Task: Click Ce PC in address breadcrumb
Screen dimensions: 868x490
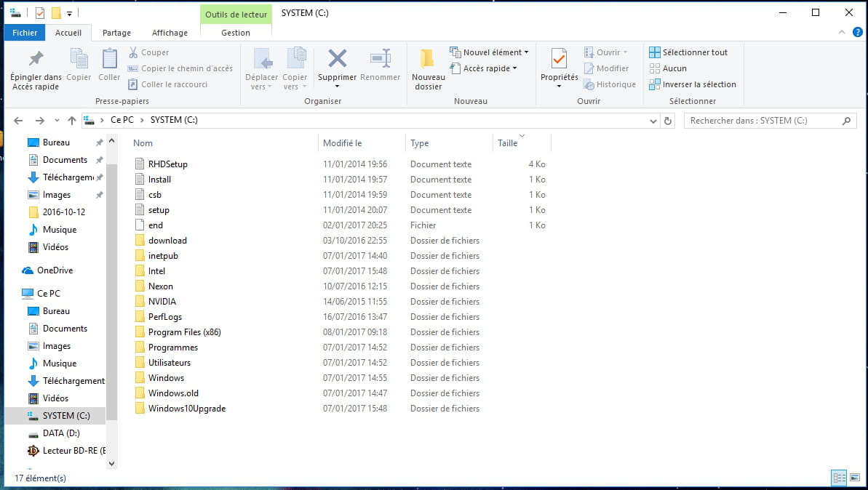Action: tap(122, 120)
